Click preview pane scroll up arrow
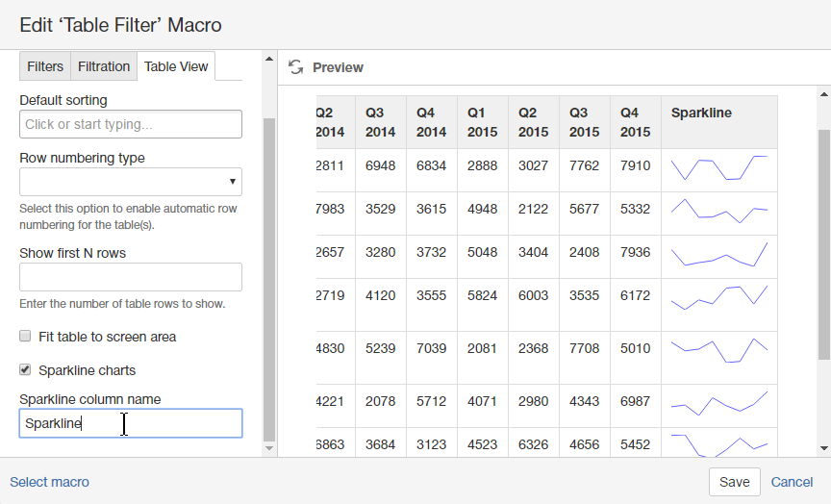Image resolution: width=831 pixels, height=504 pixels. pyautogui.click(x=823, y=94)
